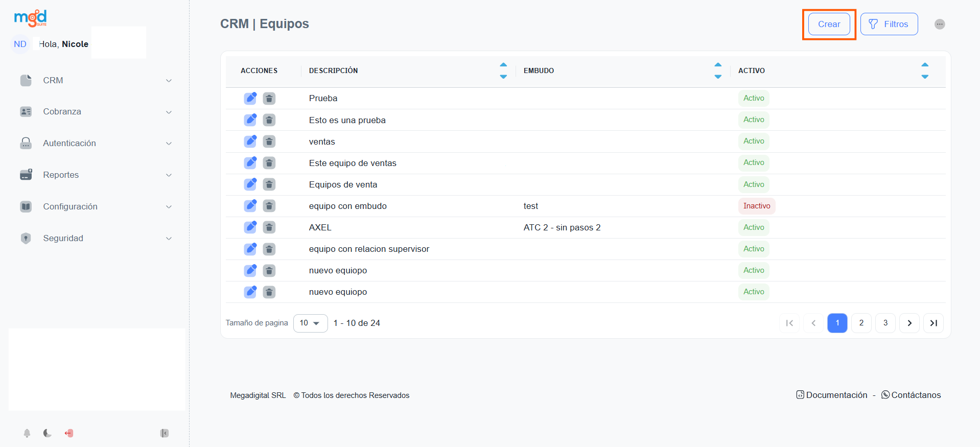This screenshot has height=447, width=980.
Task: Sort the Descripción column
Action: 503,70
